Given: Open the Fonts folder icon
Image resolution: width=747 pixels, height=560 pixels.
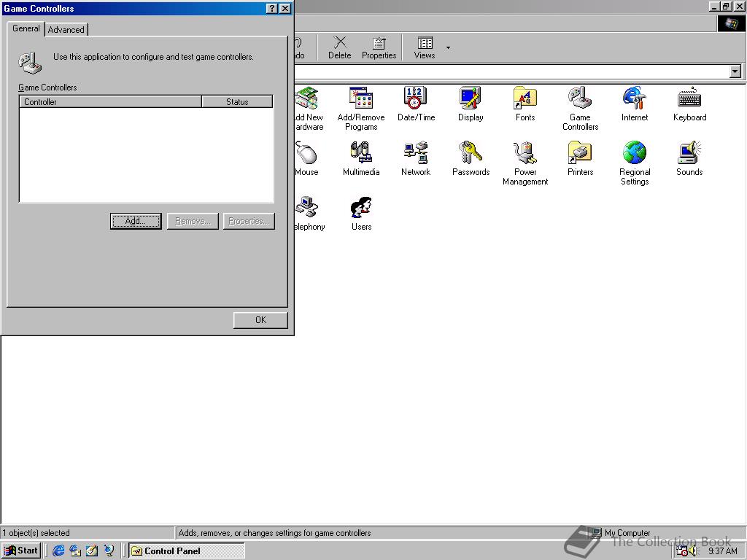Looking at the screenshot, I should click(525, 104).
